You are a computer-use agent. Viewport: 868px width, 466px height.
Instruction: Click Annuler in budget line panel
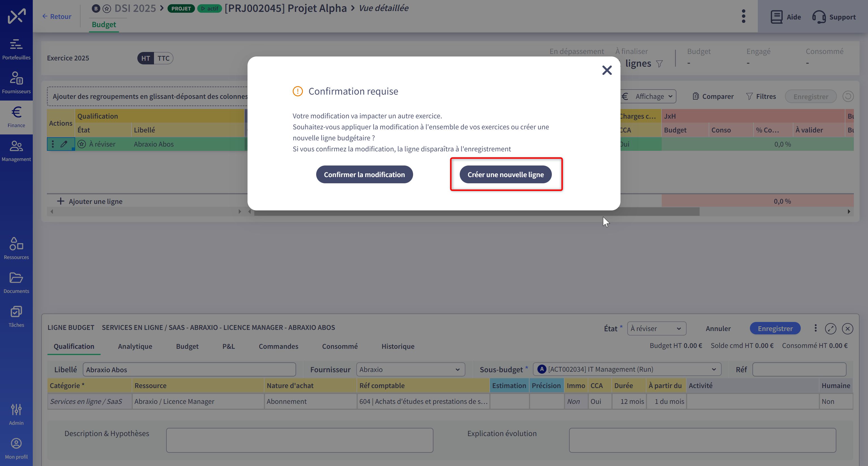point(718,328)
